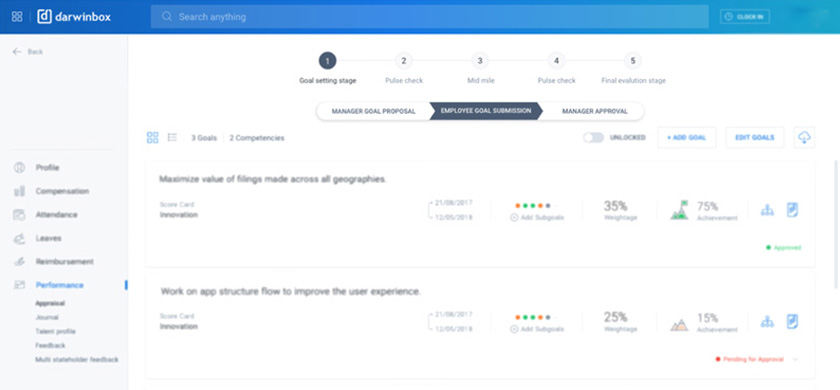Image resolution: width=840 pixels, height=390 pixels.
Task: Add Subgoals for app structure goal
Action: (x=537, y=329)
